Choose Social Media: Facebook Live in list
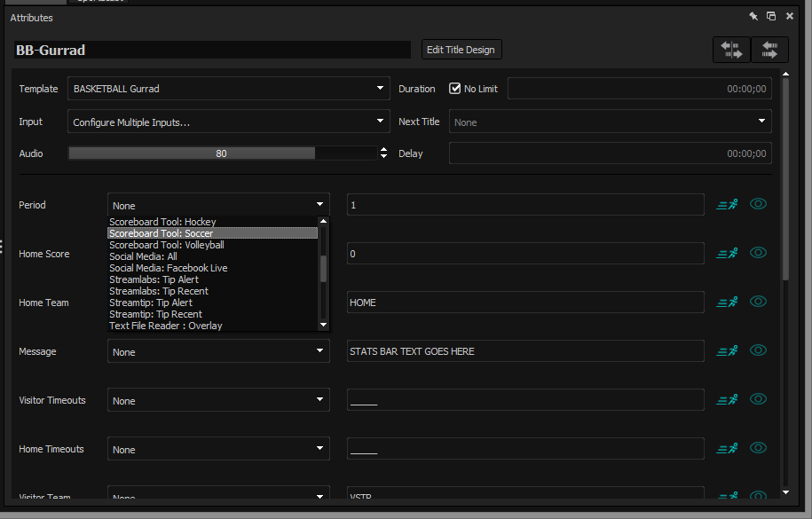 coord(169,268)
